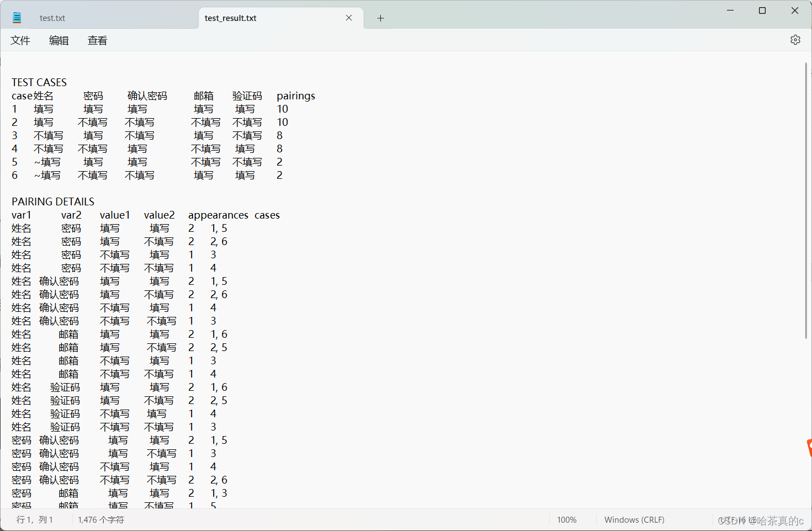
Task: Maximize the Notepad window
Action: [762, 10]
